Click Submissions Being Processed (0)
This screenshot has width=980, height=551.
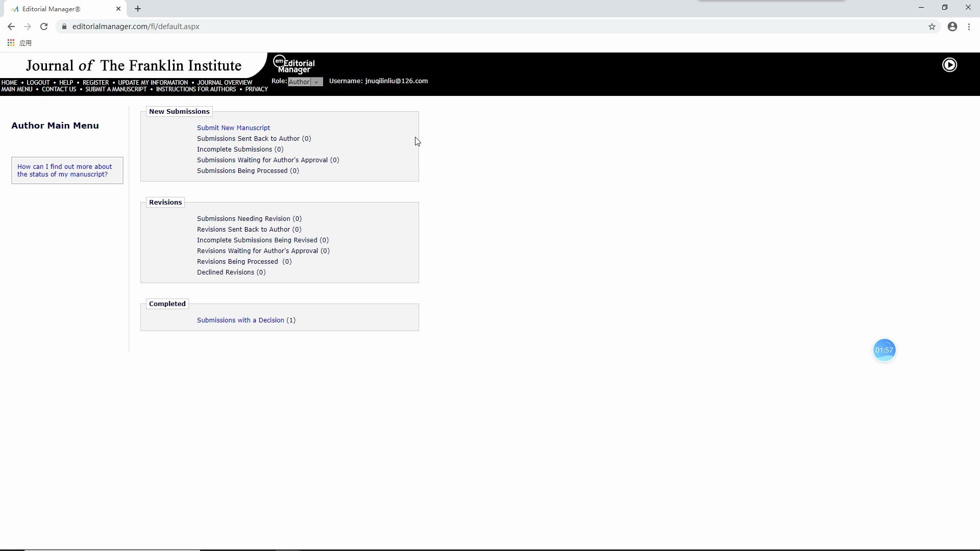(248, 171)
